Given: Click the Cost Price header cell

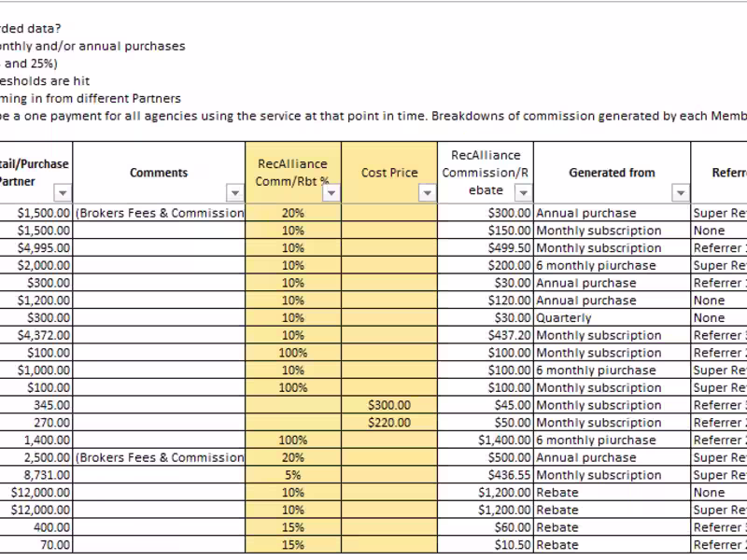Looking at the screenshot, I should [x=388, y=173].
